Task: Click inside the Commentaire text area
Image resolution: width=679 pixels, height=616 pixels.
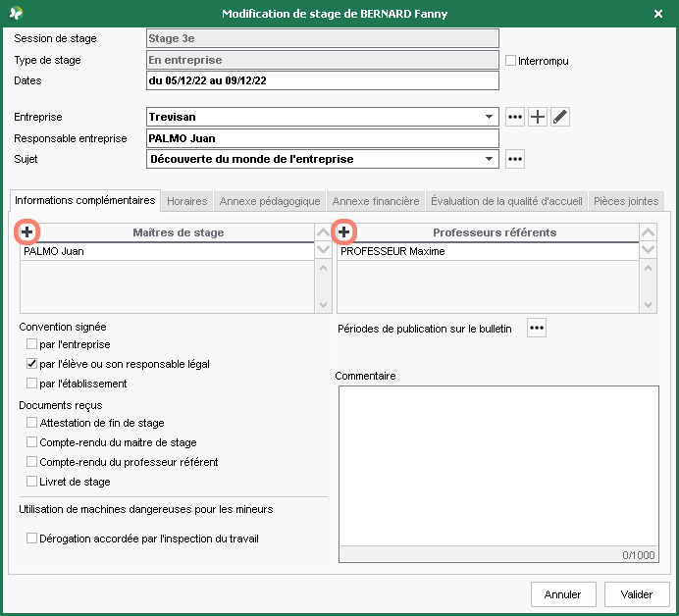Action: click(498, 466)
